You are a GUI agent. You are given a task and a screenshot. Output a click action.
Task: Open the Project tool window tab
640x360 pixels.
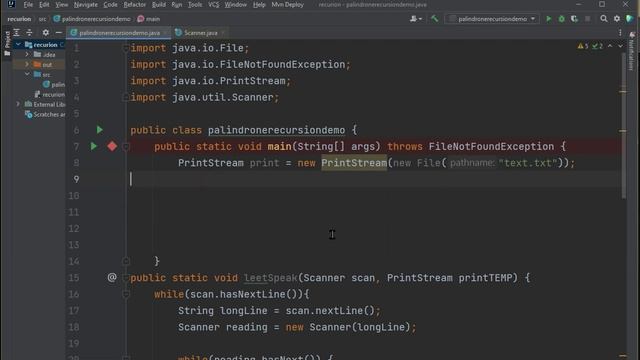[7, 44]
